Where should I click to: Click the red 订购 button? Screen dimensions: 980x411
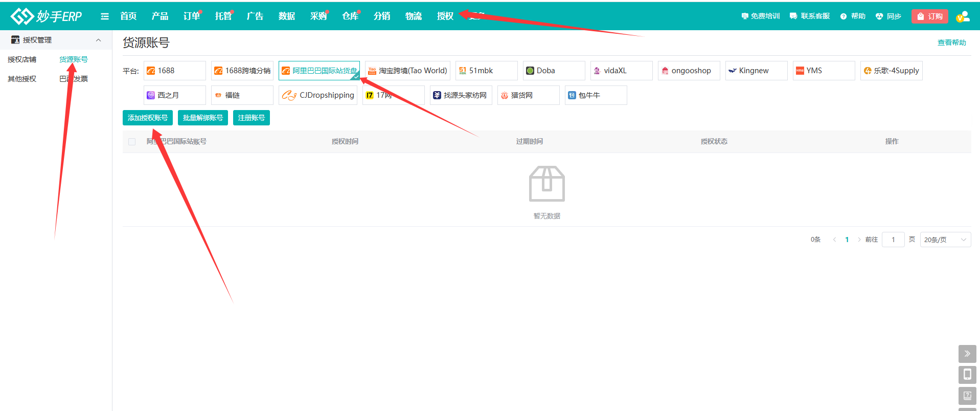point(930,16)
